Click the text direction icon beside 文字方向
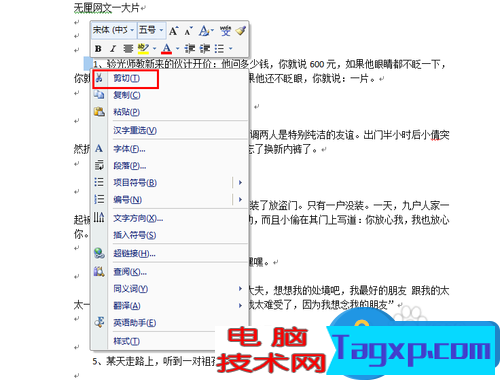The image size is (500, 380). tap(99, 217)
